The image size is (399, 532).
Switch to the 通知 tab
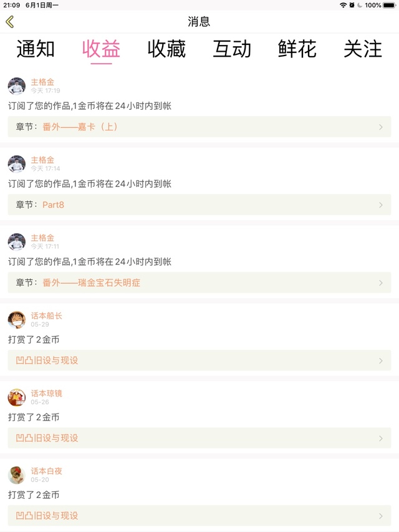tap(36, 49)
